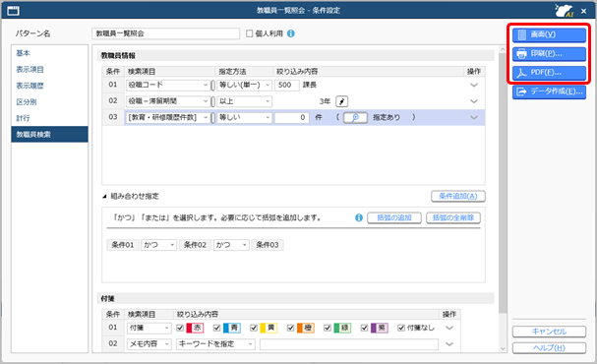Uncheck the 青 blue sticky note checkbox
This screenshot has height=364, width=597.
pyautogui.click(x=217, y=328)
